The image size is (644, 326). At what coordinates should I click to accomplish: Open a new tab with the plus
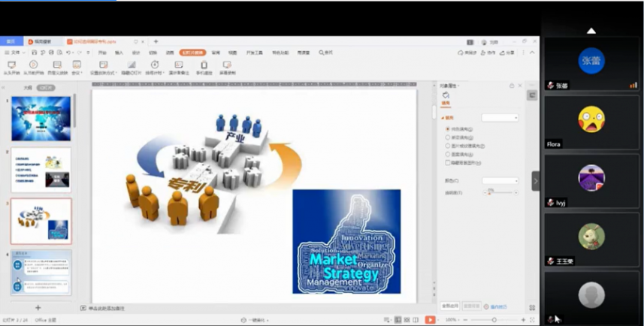tap(156, 41)
